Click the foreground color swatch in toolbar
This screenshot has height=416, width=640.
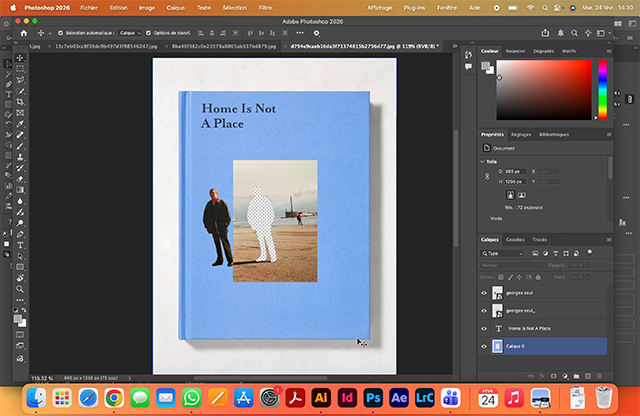point(18,319)
